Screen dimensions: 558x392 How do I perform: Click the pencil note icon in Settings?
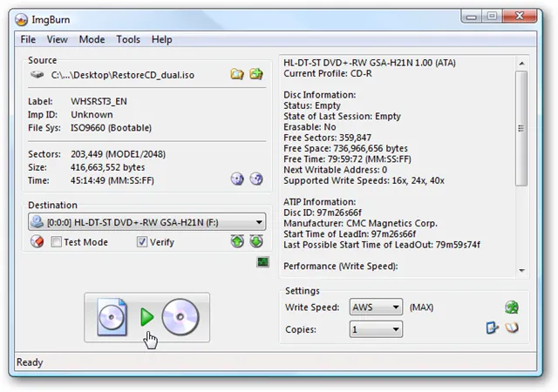(493, 328)
